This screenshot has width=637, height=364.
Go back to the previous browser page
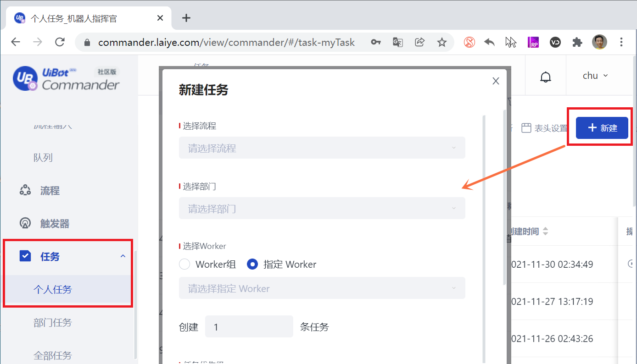point(16,42)
